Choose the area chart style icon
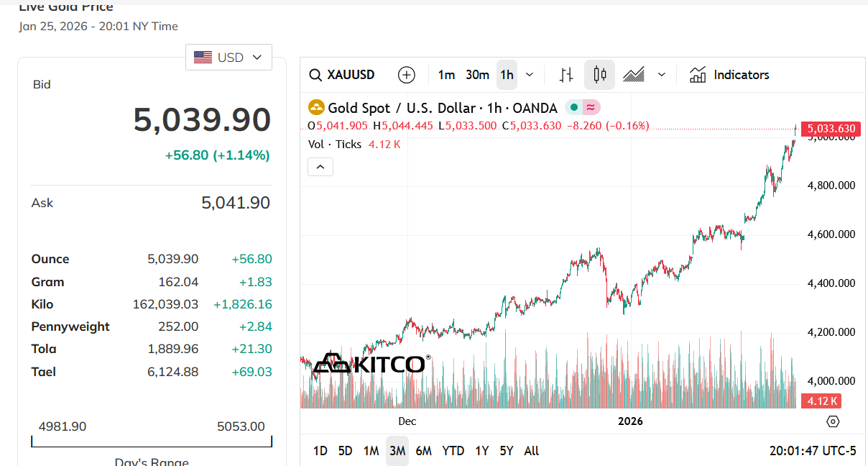 [634, 75]
